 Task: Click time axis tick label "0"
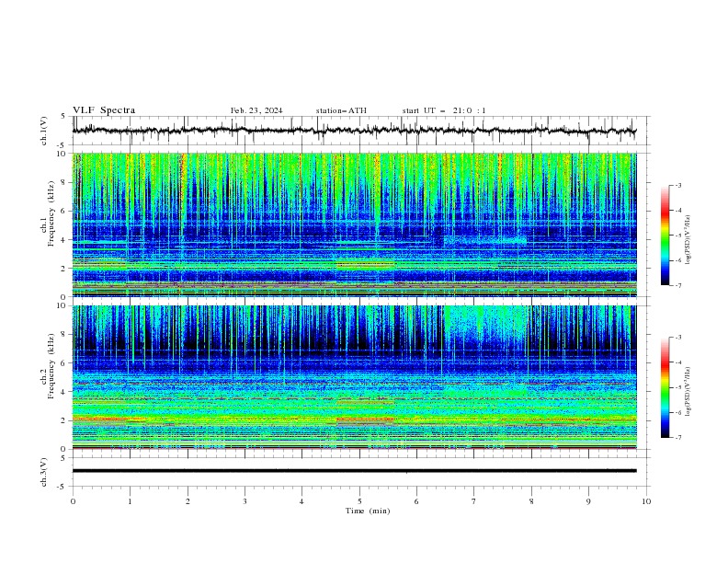coord(73,501)
